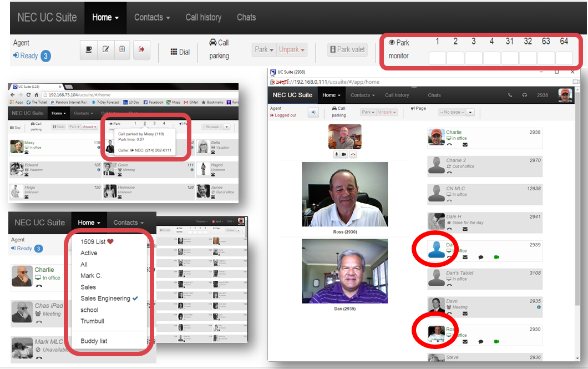Click the reload icon in UC Suite (119) browser
This screenshot has height=369, width=588.
(x=28, y=95)
